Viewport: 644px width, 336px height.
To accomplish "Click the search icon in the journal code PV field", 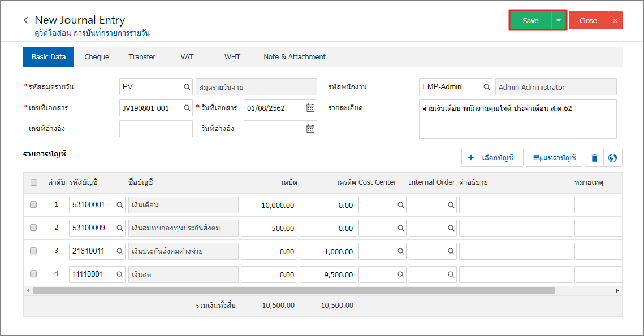I will click(x=187, y=87).
